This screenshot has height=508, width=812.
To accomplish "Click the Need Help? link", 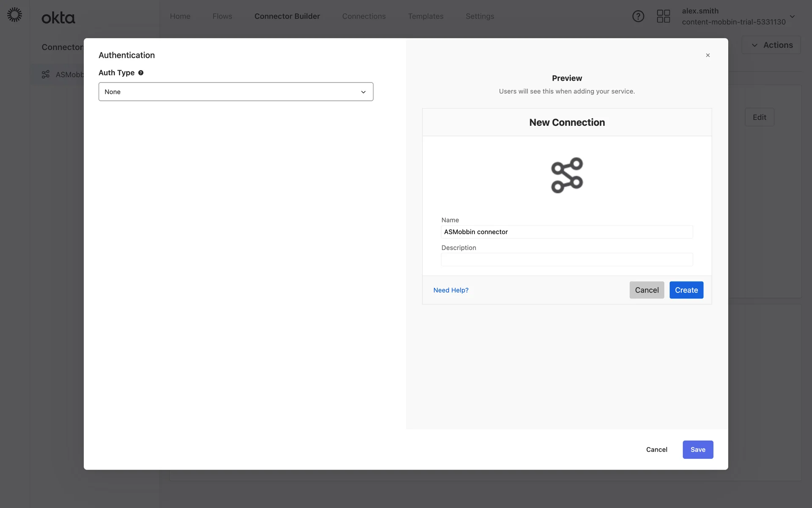I will 450,290.
